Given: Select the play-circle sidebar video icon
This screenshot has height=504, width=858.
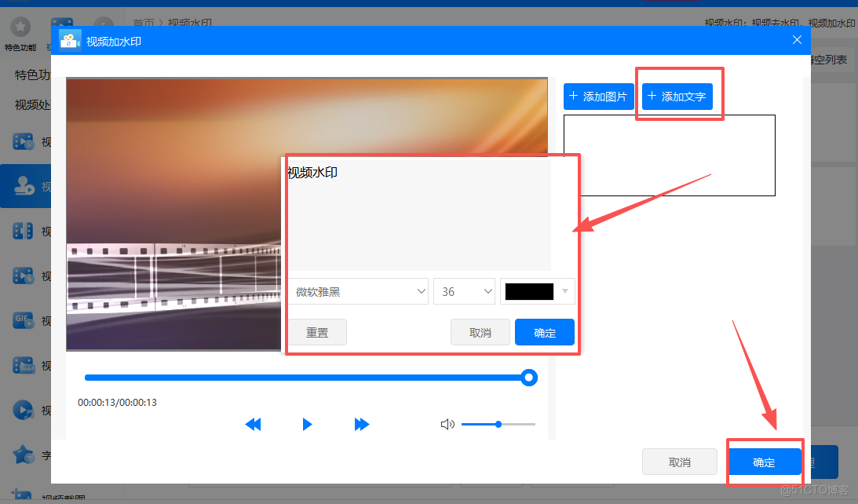Looking at the screenshot, I should (23, 409).
